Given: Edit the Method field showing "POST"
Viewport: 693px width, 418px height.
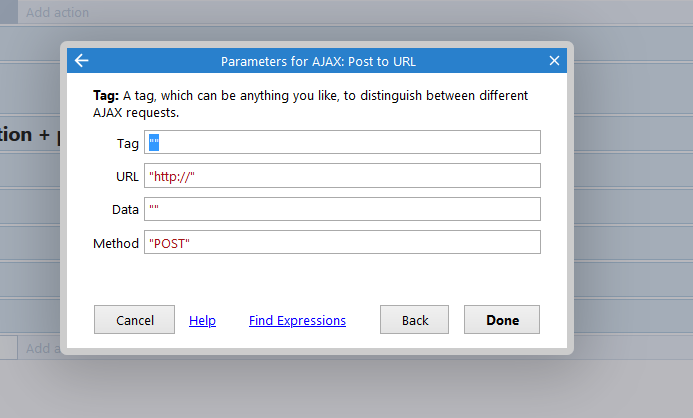Looking at the screenshot, I should (x=342, y=242).
